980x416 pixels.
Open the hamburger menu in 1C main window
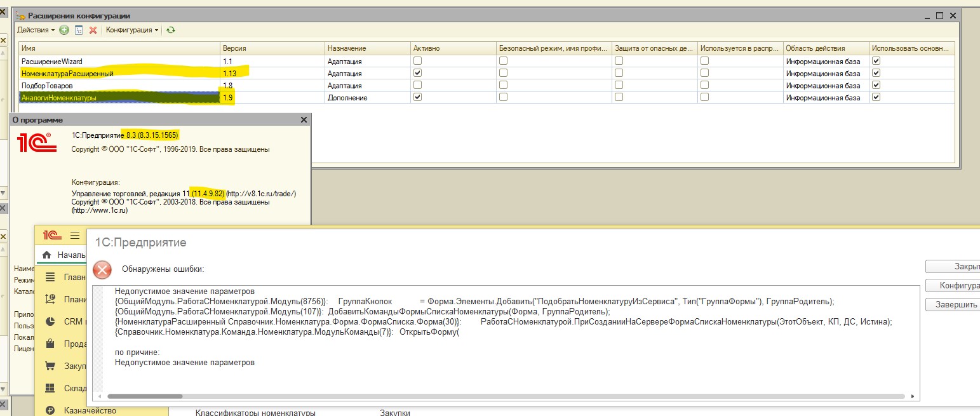tap(75, 235)
